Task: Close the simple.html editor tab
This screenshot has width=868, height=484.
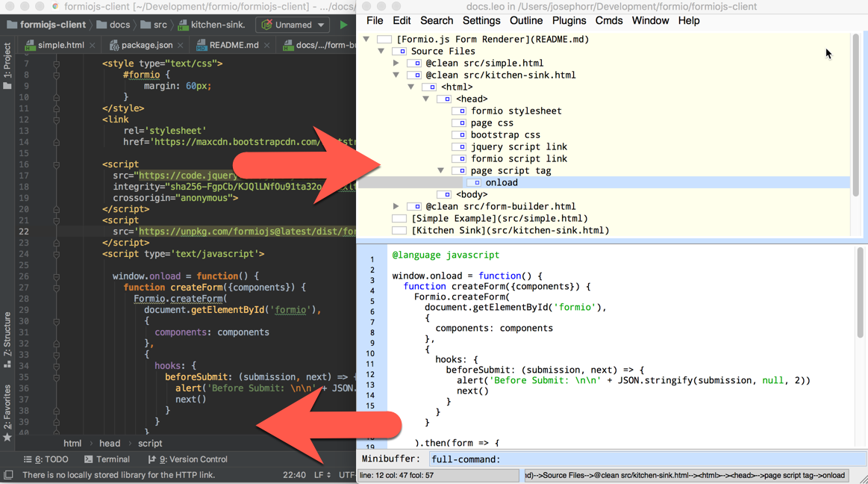Action: coord(93,46)
